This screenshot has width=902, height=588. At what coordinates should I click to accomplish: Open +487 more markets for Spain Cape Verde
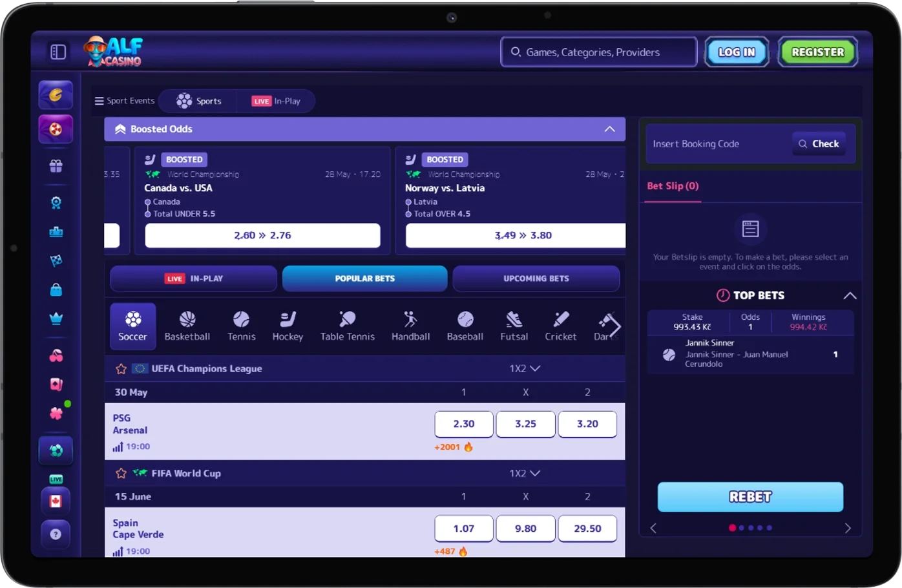[451, 552]
